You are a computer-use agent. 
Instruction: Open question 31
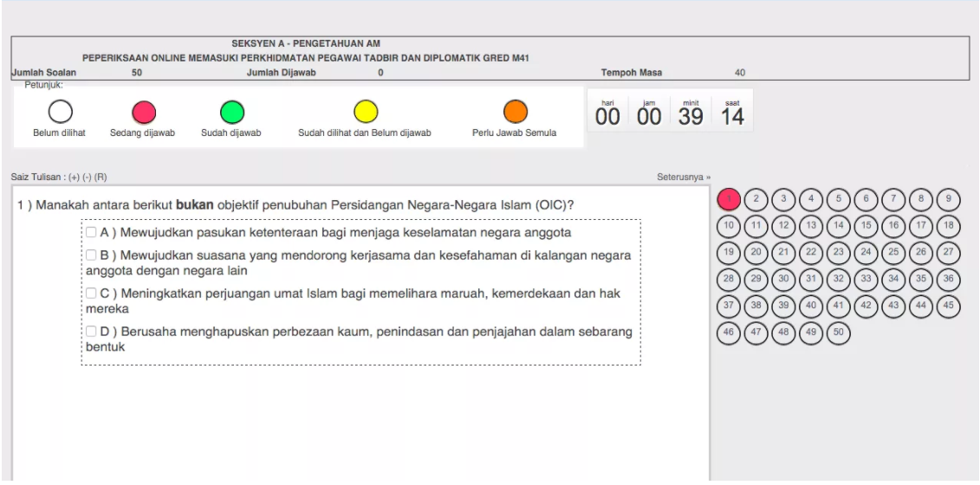(x=811, y=280)
